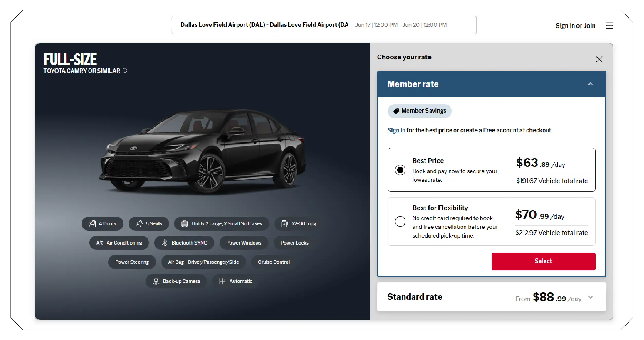Viewport: 644px width, 340px height.
Task: Click the Power Locks feature chip
Action: point(295,243)
